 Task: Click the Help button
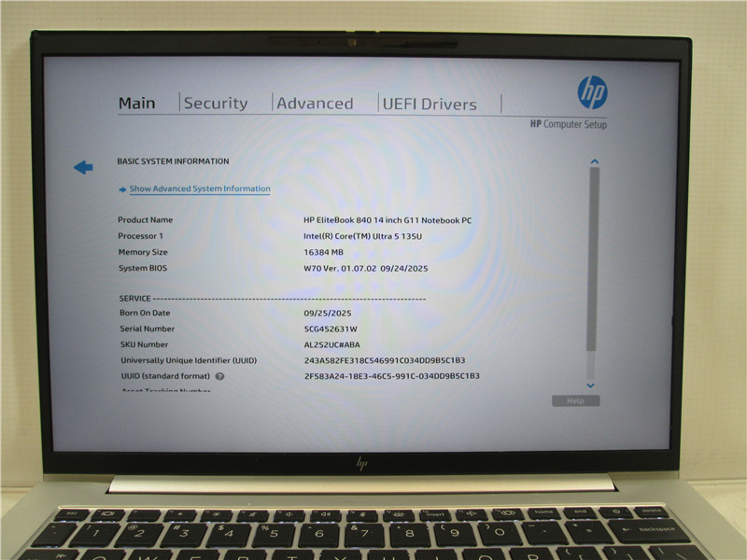tap(575, 401)
